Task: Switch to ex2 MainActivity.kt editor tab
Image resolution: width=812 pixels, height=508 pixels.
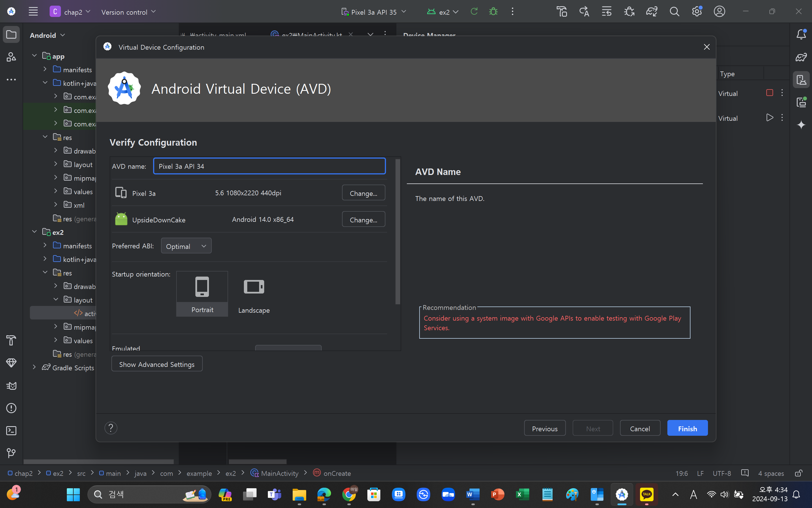Action: point(311,34)
